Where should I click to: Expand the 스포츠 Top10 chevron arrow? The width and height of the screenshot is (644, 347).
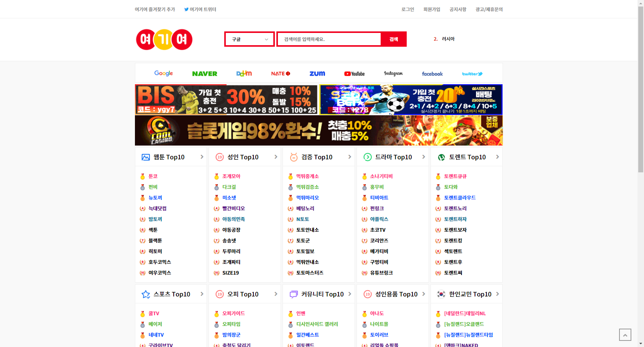pos(202,294)
